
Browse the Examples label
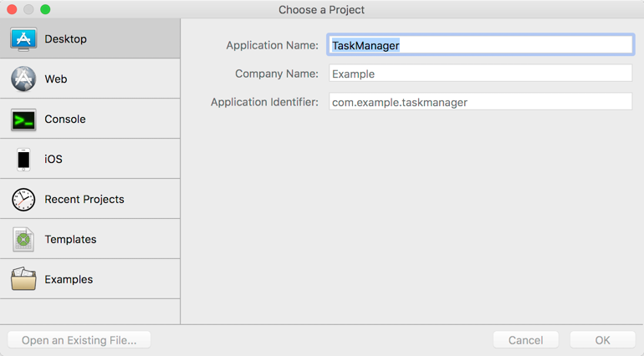[69, 279]
